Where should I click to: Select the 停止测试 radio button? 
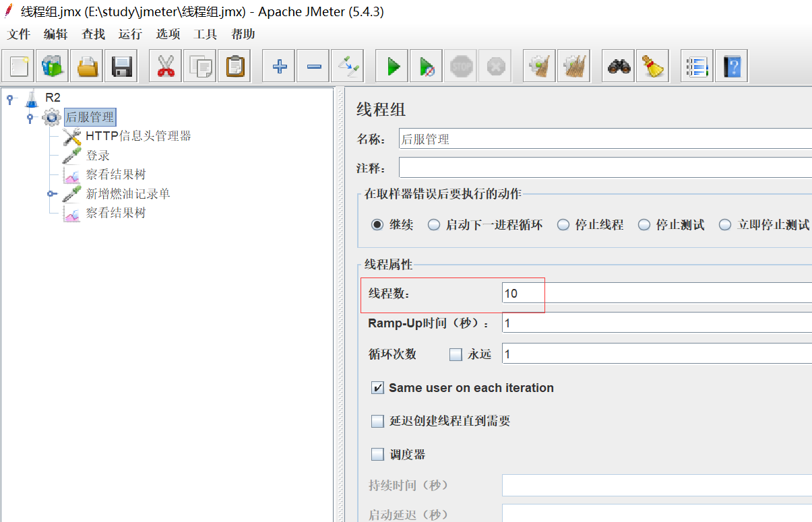644,225
